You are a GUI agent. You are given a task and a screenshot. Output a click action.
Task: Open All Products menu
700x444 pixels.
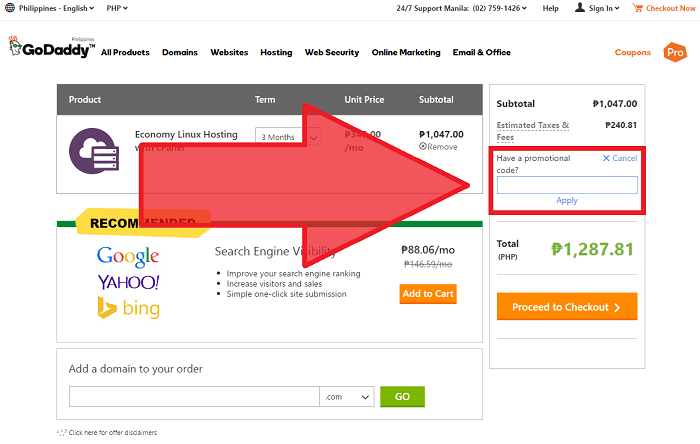tap(125, 52)
